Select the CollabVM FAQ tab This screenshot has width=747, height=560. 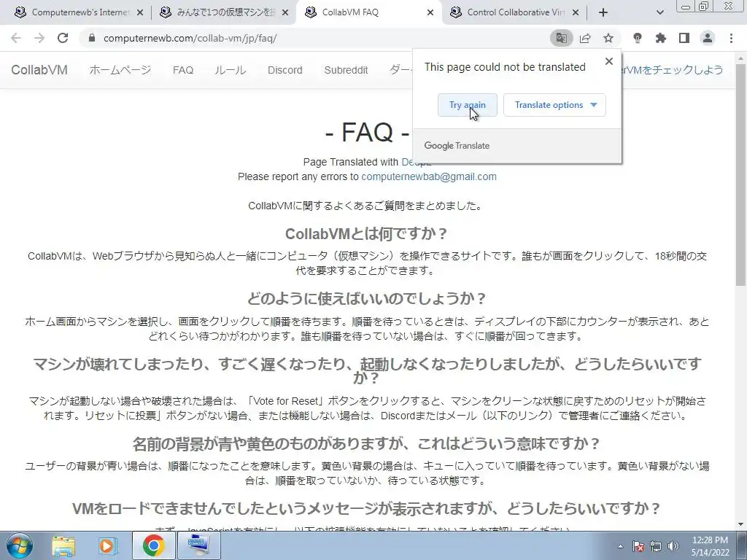368,12
